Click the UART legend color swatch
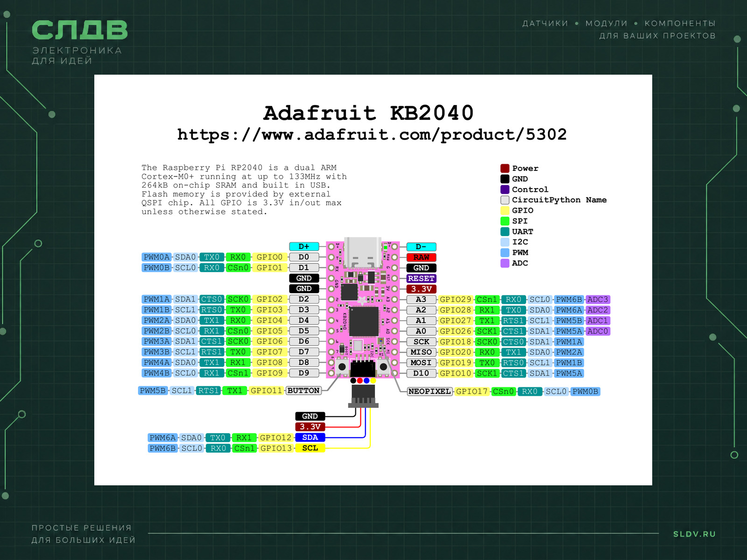The height and width of the screenshot is (560, 747). pos(505,231)
